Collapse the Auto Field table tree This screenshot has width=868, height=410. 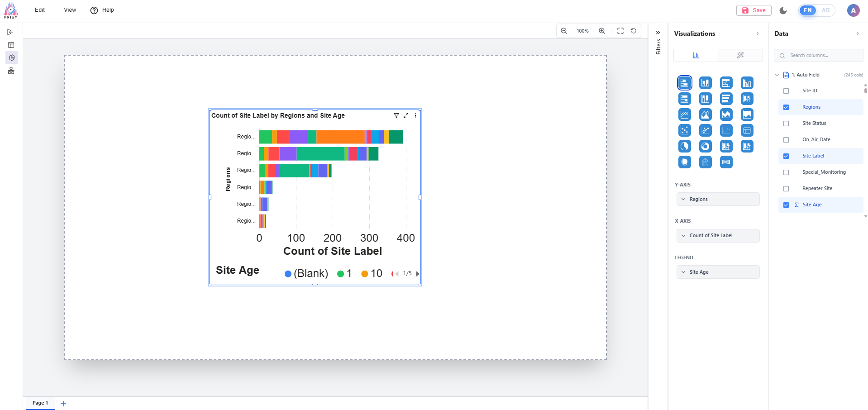[x=777, y=75]
